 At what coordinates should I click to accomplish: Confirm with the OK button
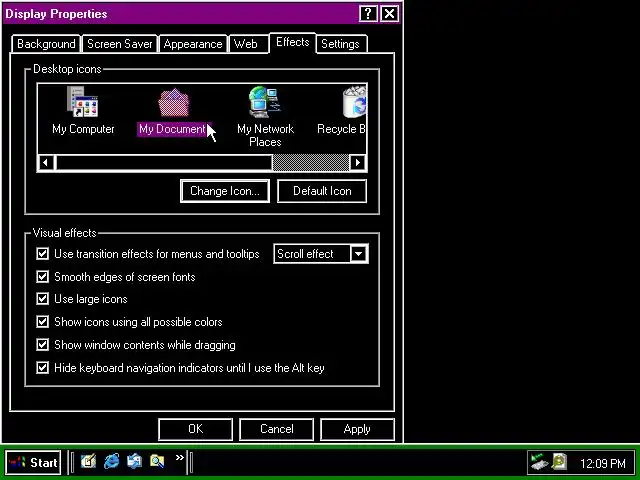point(196,429)
